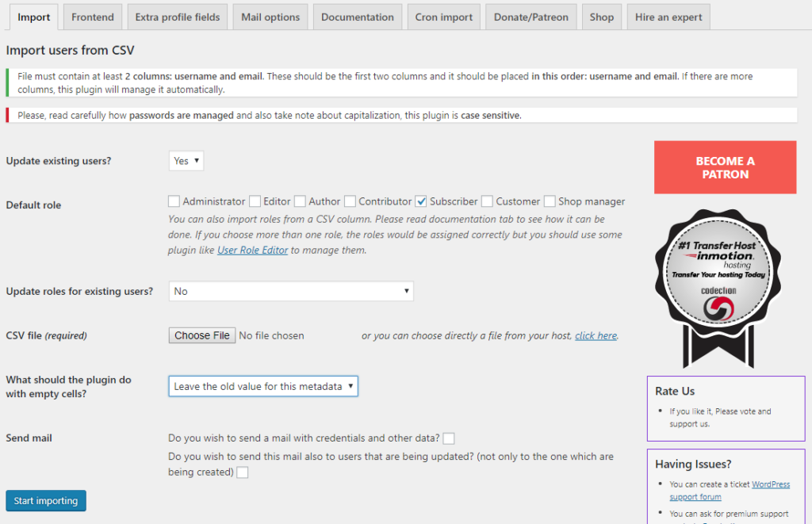Click the 'passwords are managed' notice text
This screenshot has height=524, width=812.
pyautogui.click(x=182, y=116)
